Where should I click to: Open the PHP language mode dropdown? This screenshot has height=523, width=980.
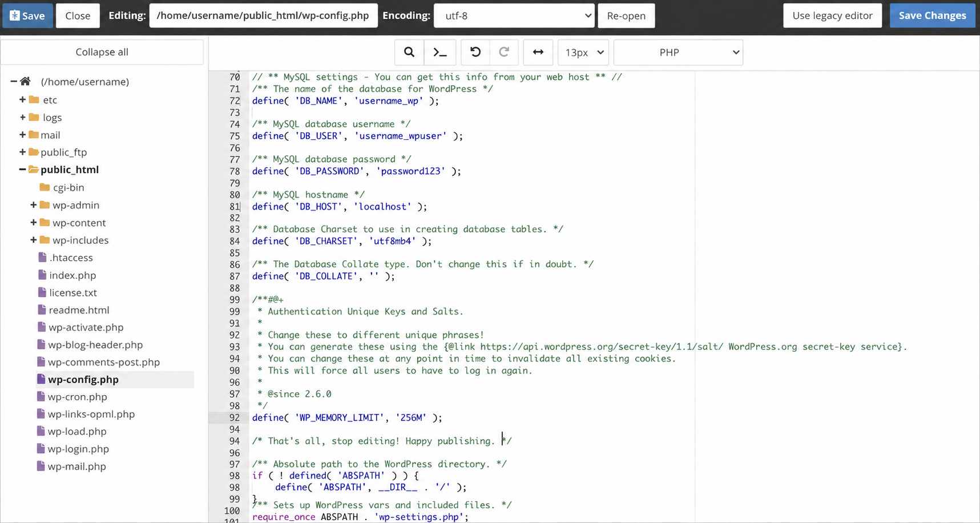(678, 53)
